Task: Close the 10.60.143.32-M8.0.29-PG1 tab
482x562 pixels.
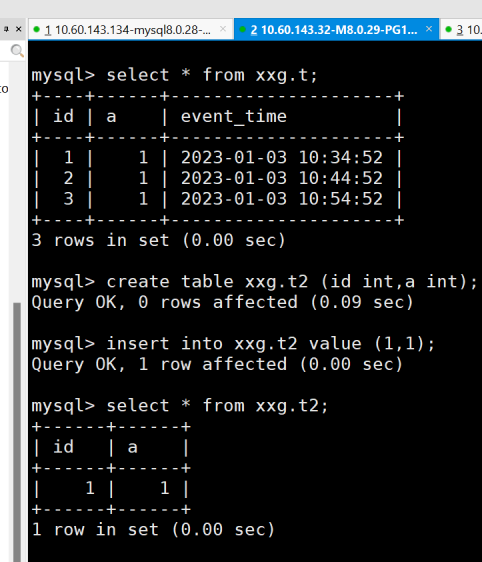Action: (429, 29)
